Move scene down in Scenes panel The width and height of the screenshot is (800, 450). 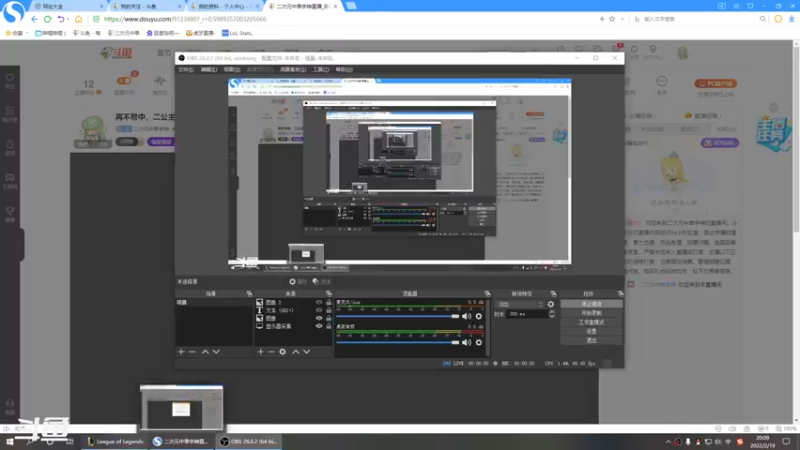tap(216, 352)
